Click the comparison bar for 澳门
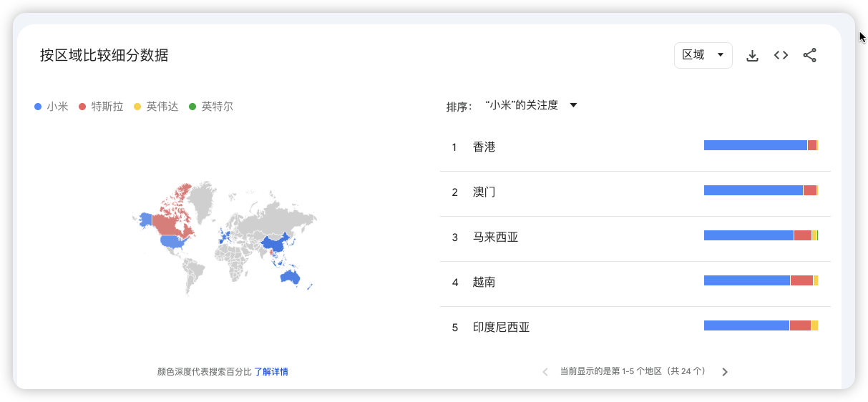The image size is (868, 402). (x=761, y=190)
